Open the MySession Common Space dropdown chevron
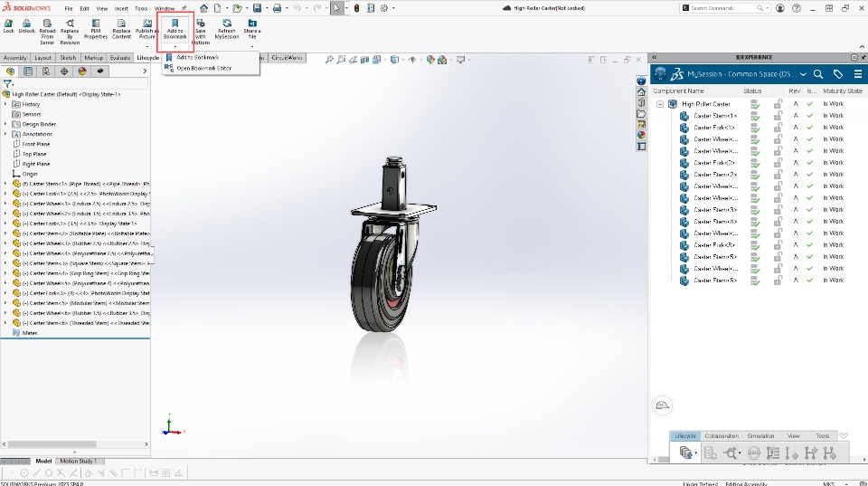The height and width of the screenshot is (486, 868). pos(801,74)
